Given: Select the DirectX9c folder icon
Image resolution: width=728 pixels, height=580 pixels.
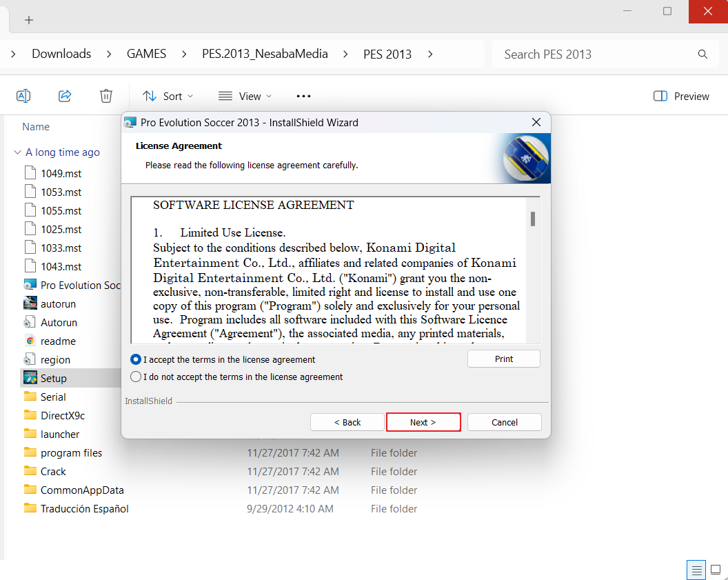Looking at the screenshot, I should point(30,415).
